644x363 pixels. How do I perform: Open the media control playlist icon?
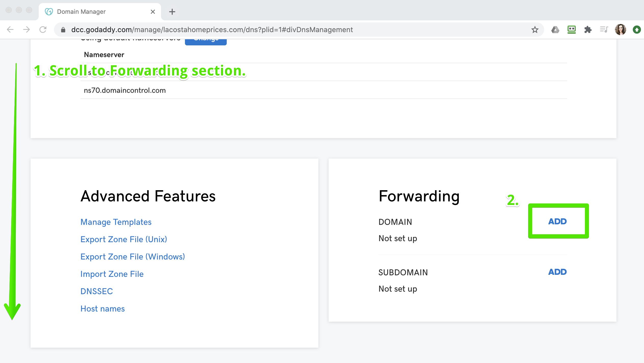(604, 30)
